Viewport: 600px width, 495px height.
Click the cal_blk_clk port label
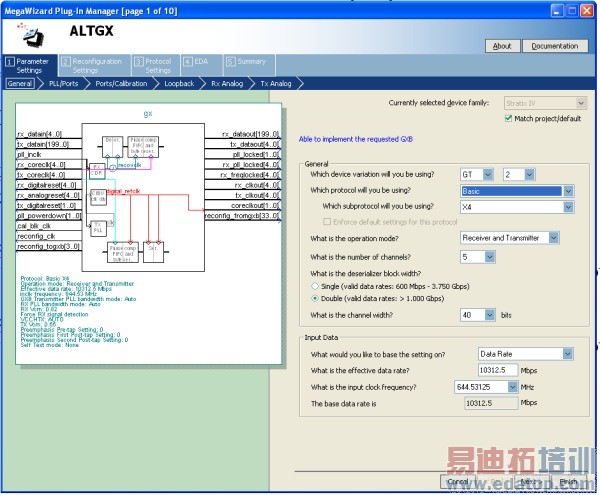[34, 226]
